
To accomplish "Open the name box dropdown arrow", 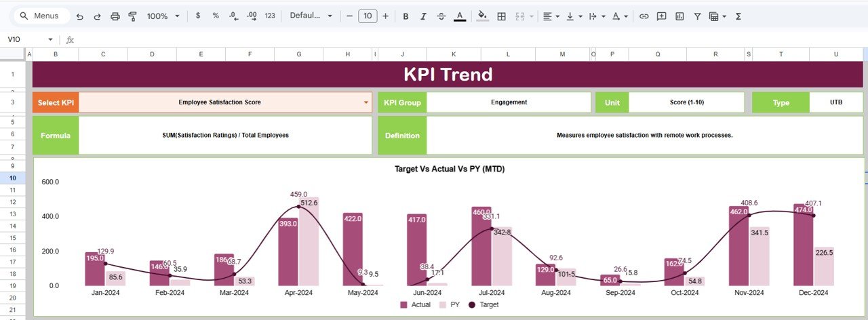I will tap(50, 39).
